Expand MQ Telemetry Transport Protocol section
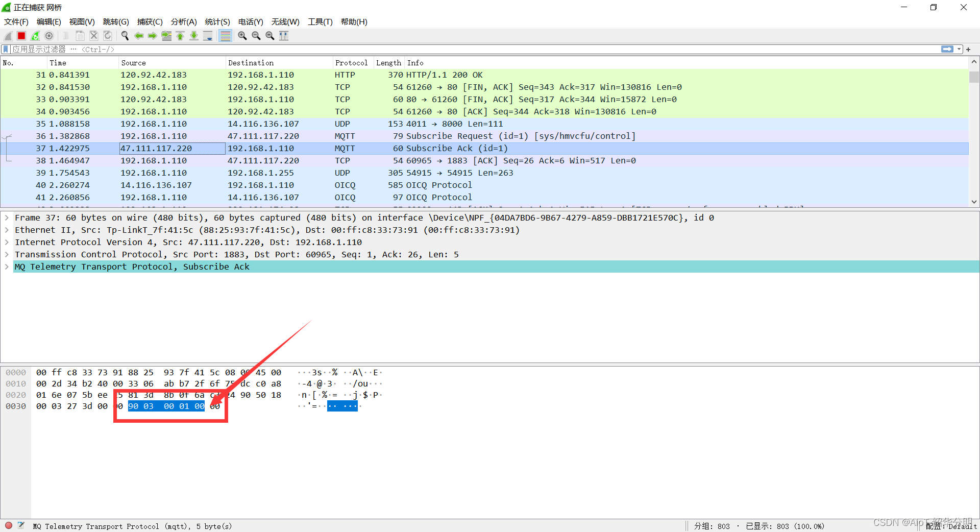Screen dimensions: 980x532 (x=7, y=267)
